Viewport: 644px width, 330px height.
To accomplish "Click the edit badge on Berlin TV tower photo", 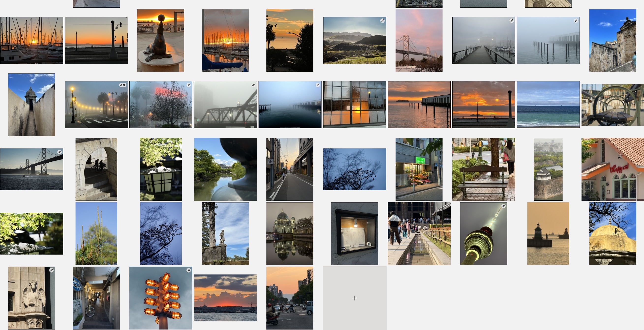I will [x=504, y=206].
